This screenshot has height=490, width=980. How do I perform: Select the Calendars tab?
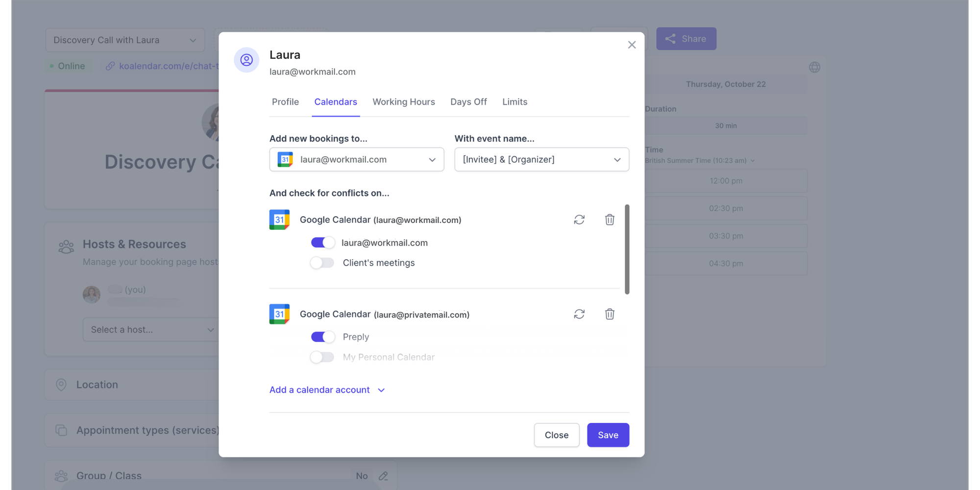pyautogui.click(x=336, y=102)
